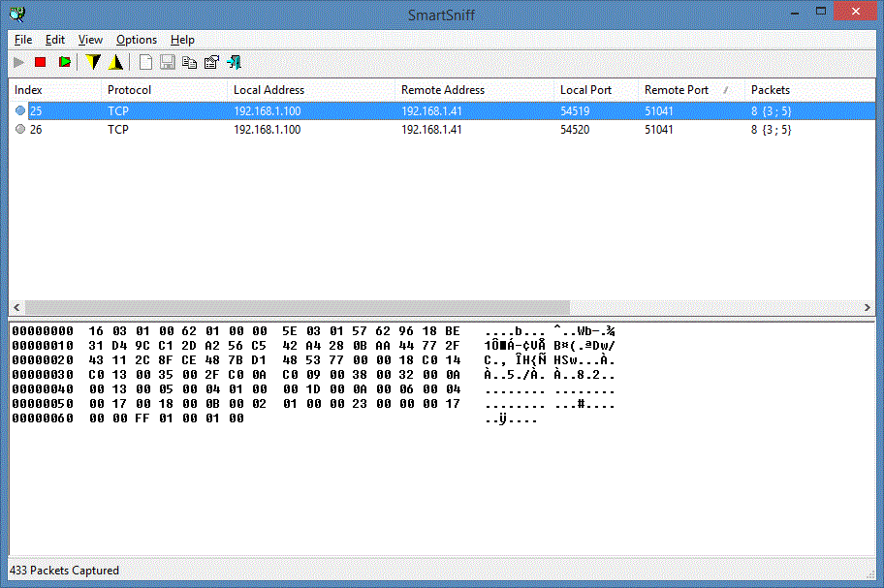884x588 pixels.
Task: Click the status dot of row 26
Action: (20, 130)
